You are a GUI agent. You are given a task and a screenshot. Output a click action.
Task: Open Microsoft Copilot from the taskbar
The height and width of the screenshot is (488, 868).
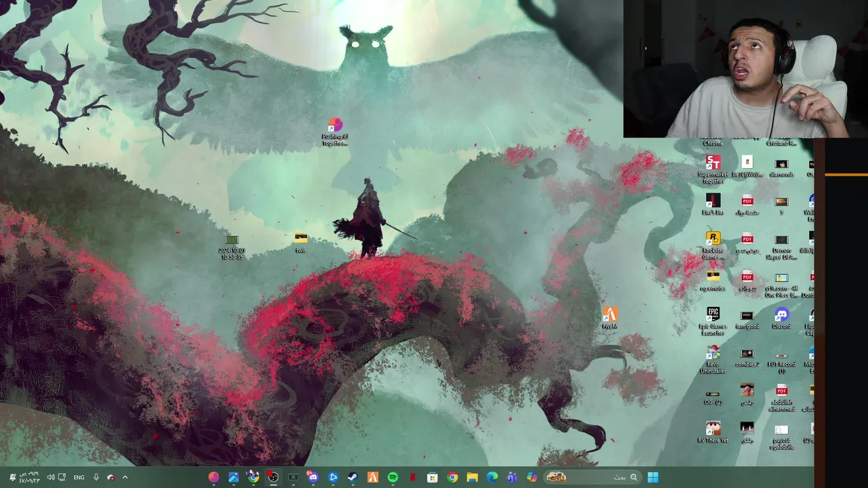(532, 477)
